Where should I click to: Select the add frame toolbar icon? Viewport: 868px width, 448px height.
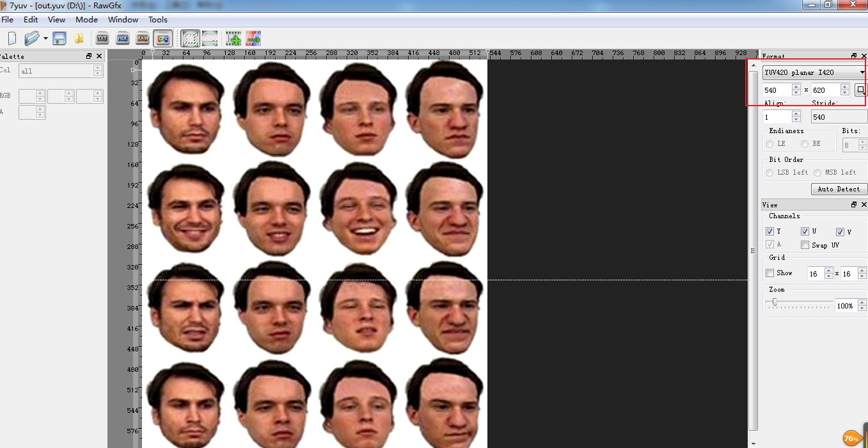tap(233, 38)
